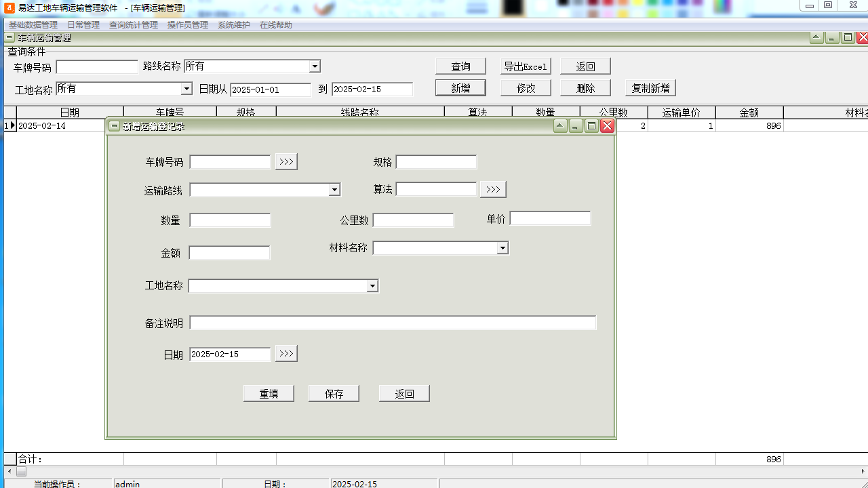Screen dimensions: 868x488
Task: Open the 基础数据管理 menu
Action: (x=33, y=25)
